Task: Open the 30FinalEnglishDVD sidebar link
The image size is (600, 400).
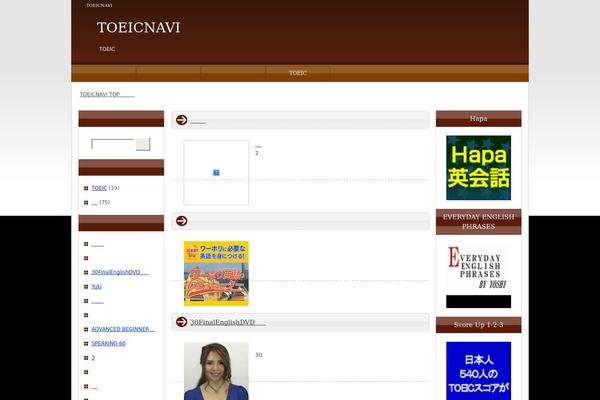Action: pos(120,272)
